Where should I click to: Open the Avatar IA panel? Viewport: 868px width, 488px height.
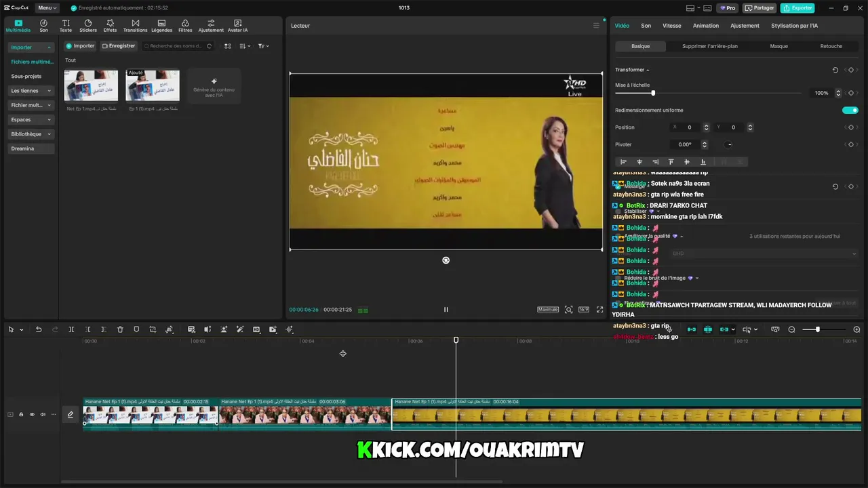[x=237, y=26]
